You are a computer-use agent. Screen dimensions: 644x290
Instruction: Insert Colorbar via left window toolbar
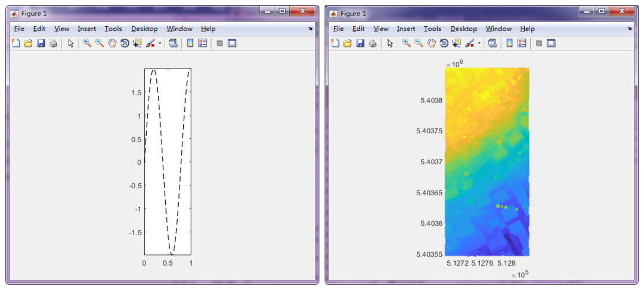(x=190, y=43)
